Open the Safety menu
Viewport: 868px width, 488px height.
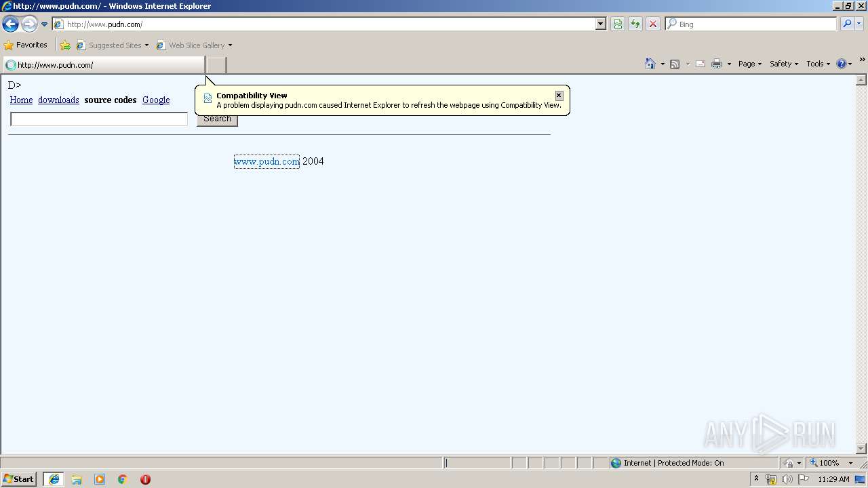coord(784,64)
